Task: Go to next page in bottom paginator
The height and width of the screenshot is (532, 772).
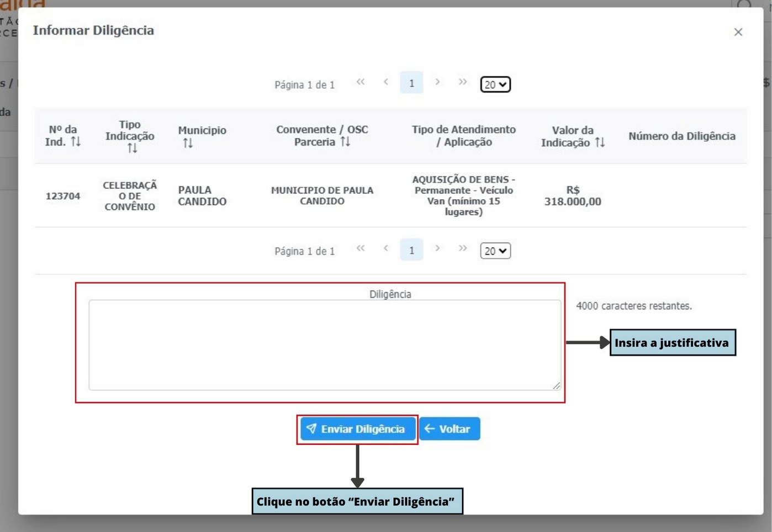Action: tap(437, 248)
